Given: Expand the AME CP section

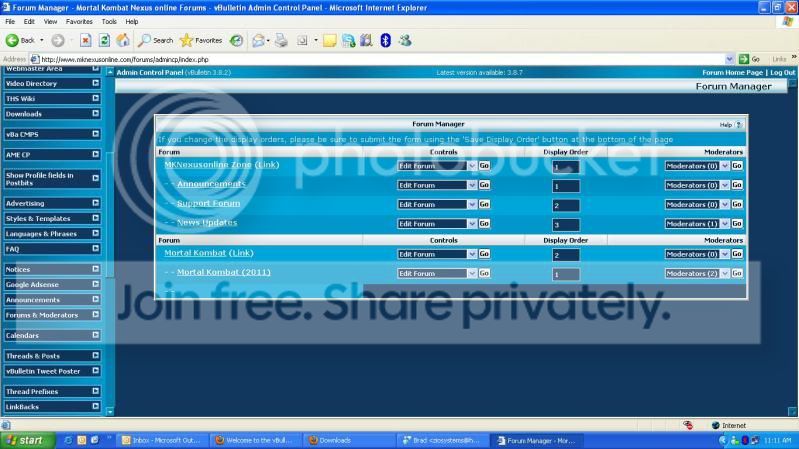Looking at the screenshot, I should [95, 154].
